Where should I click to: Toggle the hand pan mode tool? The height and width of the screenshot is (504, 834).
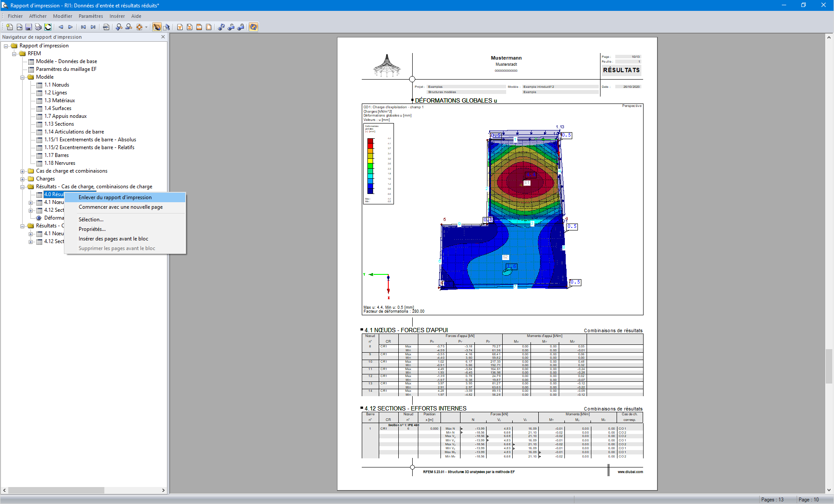click(157, 27)
